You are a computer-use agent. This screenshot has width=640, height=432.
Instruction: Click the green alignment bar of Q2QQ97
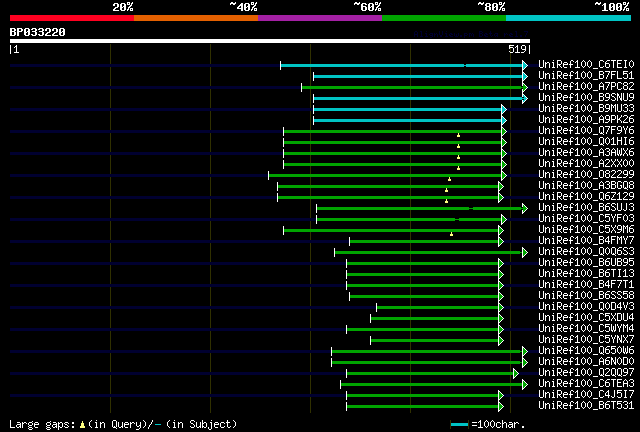pyautogui.click(x=430, y=374)
